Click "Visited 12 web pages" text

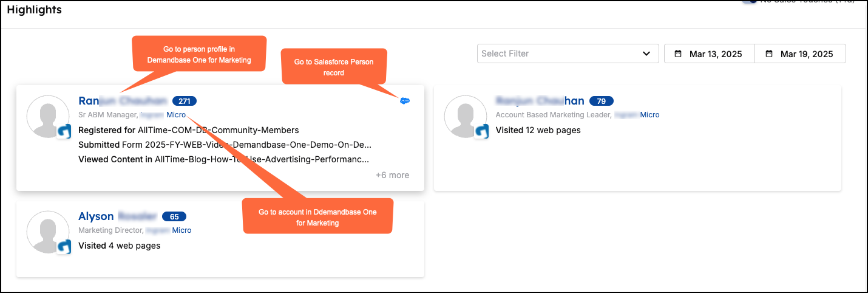pos(538,130)
